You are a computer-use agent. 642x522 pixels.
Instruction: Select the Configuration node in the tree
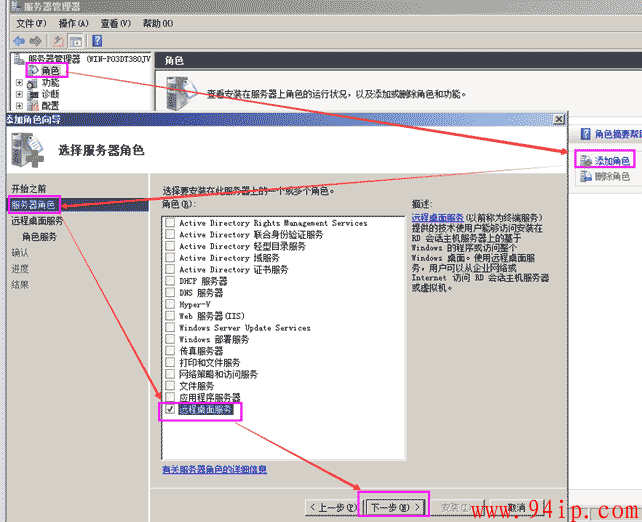[50, 106]
